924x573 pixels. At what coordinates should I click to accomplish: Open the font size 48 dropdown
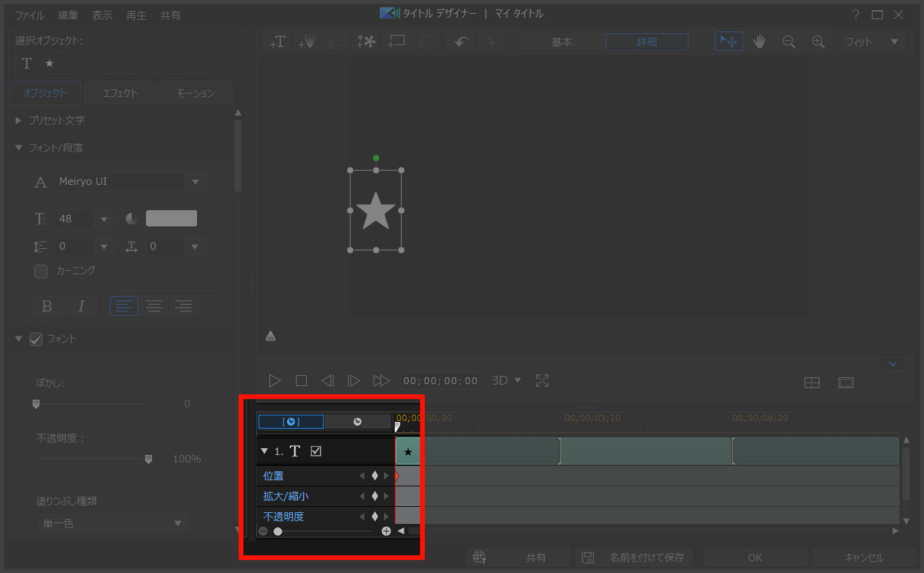104,219
